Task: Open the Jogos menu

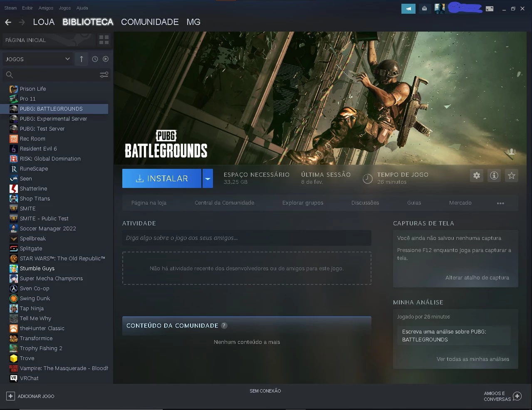Action: click(x=64, y=8)
